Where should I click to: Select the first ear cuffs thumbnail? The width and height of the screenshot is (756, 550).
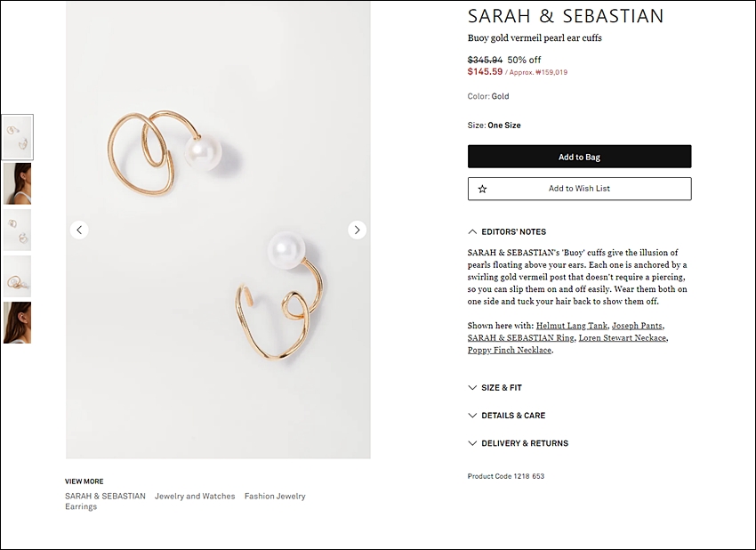[x=18, y=137]
